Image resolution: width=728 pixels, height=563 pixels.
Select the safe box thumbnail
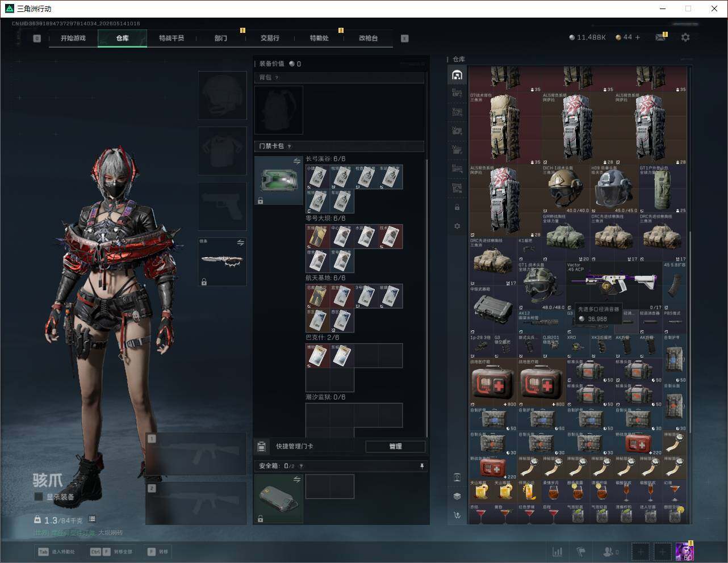pyautogui.click(x=279, y=499)
